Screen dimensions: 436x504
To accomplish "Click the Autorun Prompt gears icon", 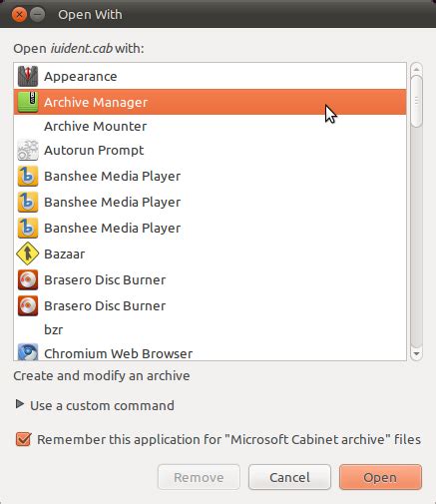I will point(28,150).
